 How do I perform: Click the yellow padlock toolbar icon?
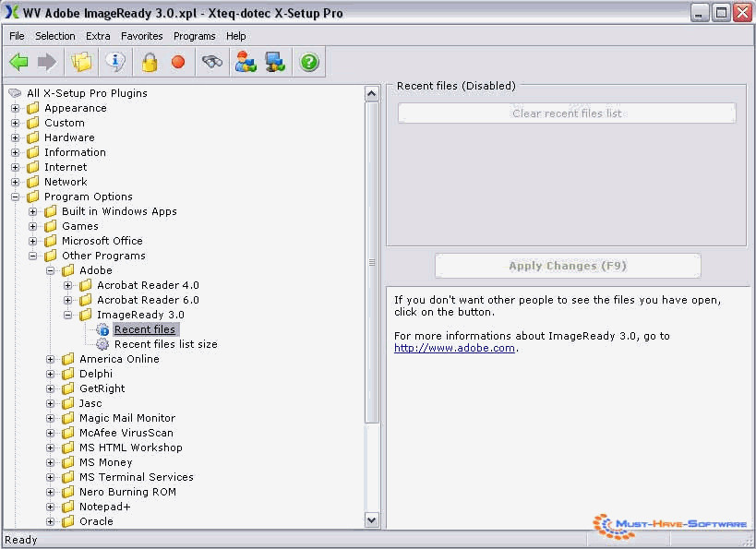150,62
